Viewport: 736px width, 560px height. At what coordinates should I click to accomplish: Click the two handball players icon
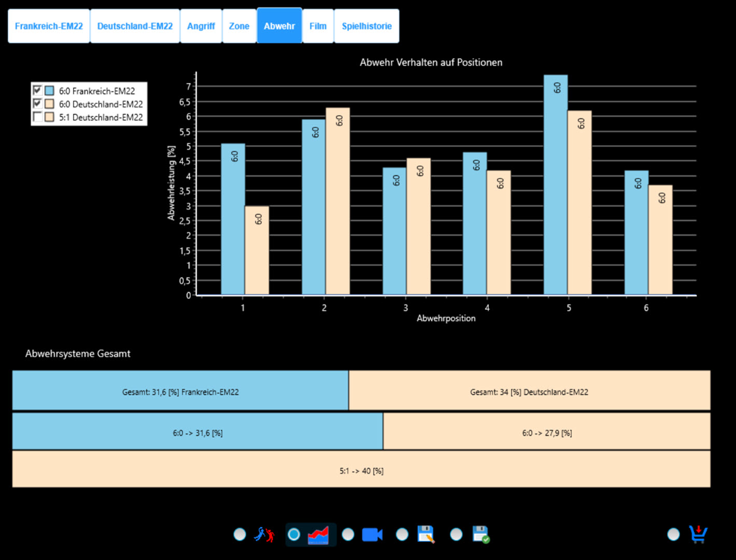pyautogui.click(x=264, y=535)
